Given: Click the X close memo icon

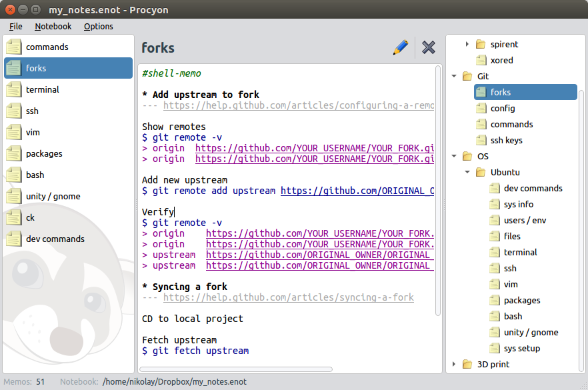Looking at the screenshot, I should point(428,47).
